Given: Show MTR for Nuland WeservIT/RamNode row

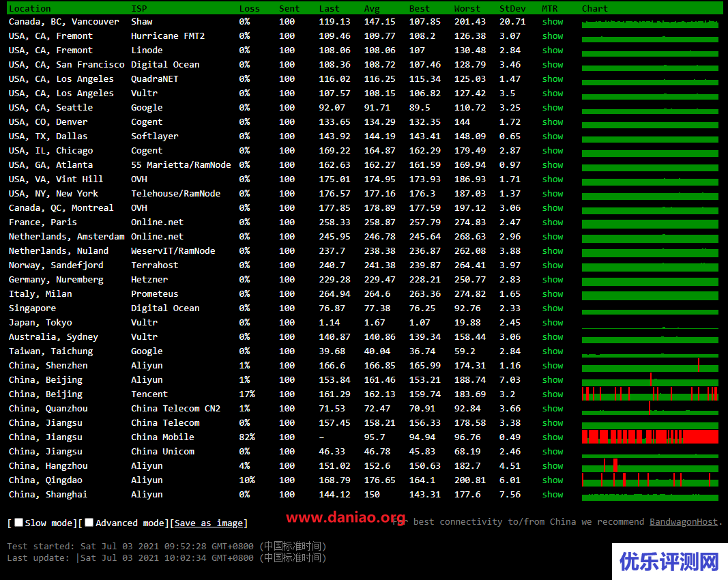Looking at the screenshot, I should [x=553, y=250].
